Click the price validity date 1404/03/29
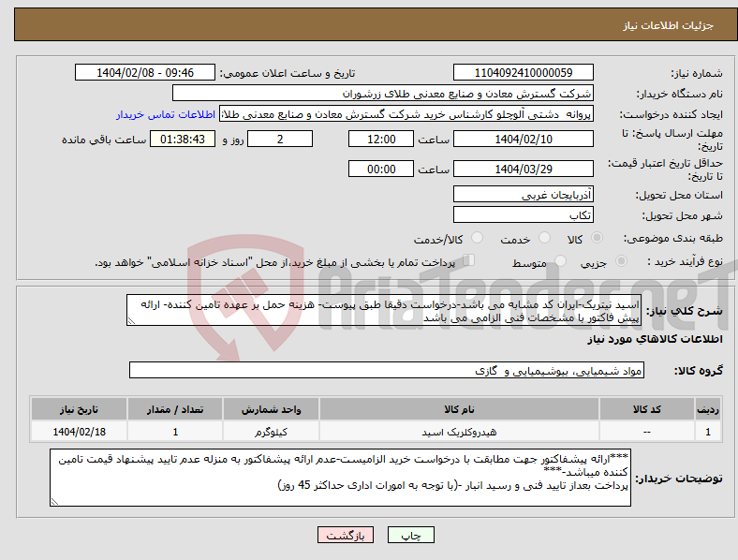738x560 pixels. [x=523, y=169]
